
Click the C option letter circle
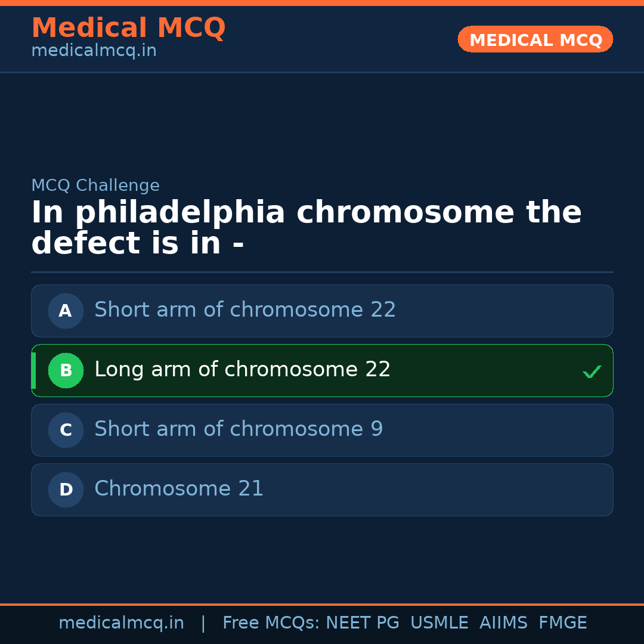[x=66, y=430]
